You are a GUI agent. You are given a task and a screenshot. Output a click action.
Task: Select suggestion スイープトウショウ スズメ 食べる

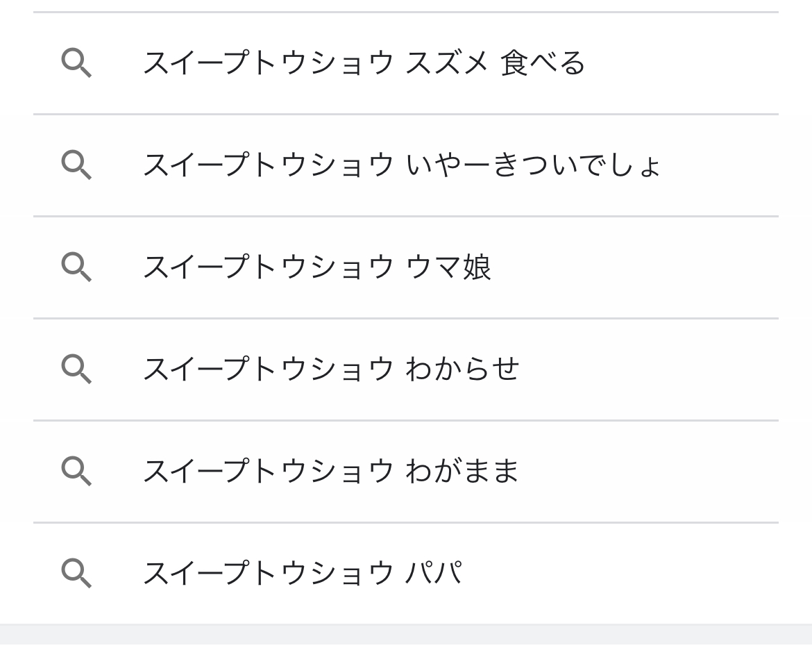tap(364, 63)
